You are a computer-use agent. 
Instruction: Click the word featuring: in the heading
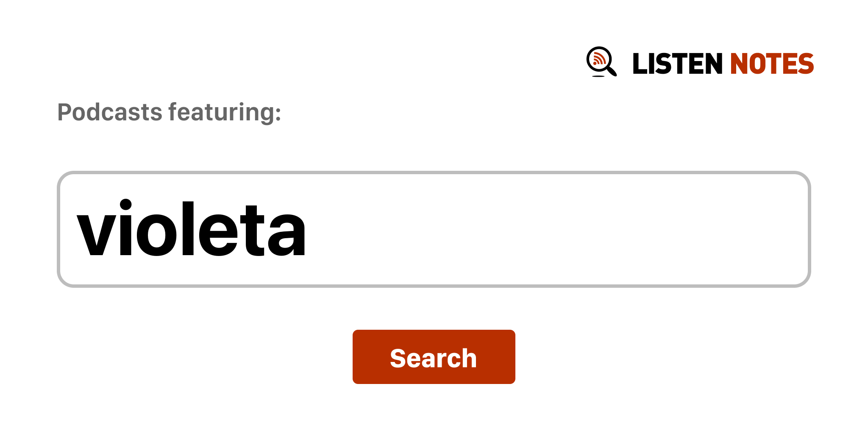pyautogui.click(x=225, y=112)
